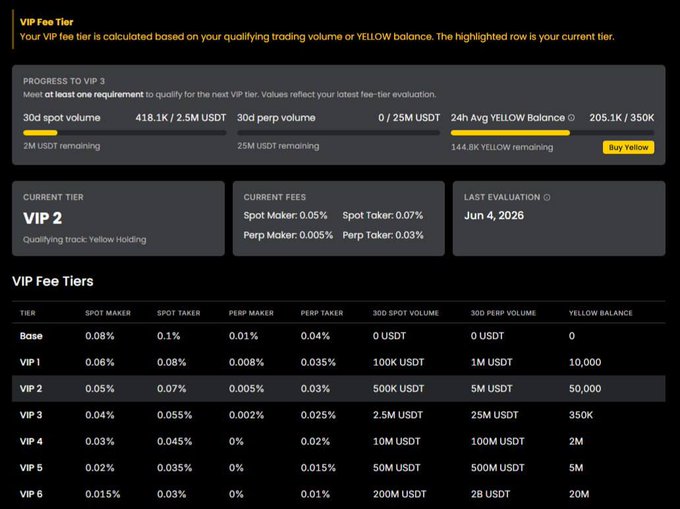Select the VIP 5 row label
Viewport: 680px width, 509px height.
pos(31,468)
